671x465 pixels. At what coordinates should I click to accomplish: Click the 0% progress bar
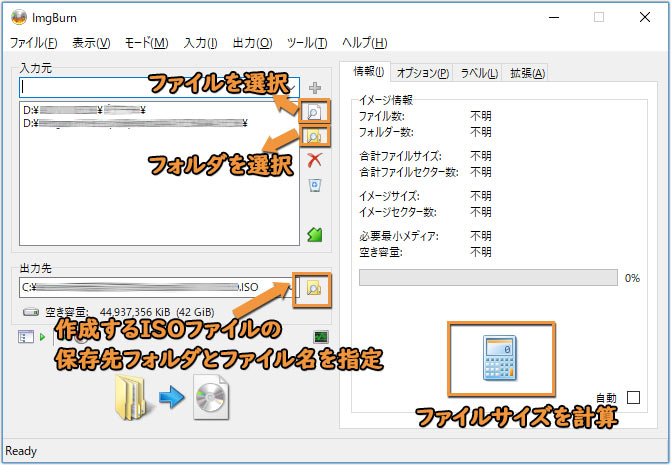(488, 278)
